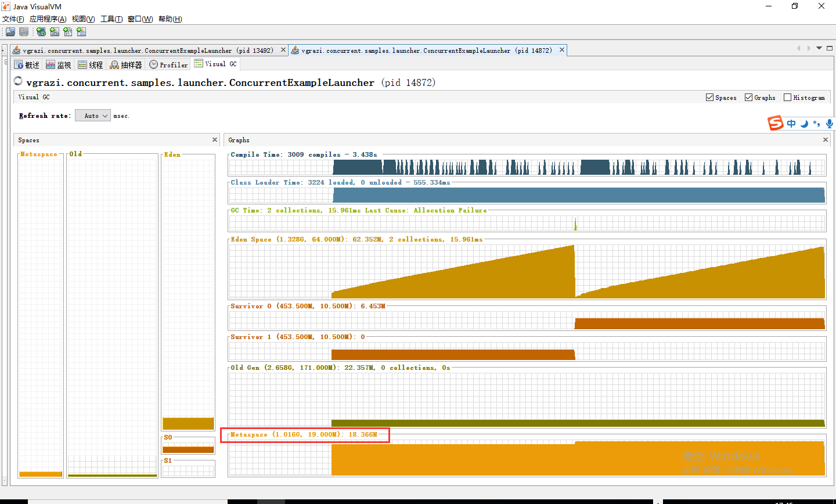Toggle Sogou punctuation mode icon
Image resolution: width=836 pixels, height=504 pixels.
[817, 123]
